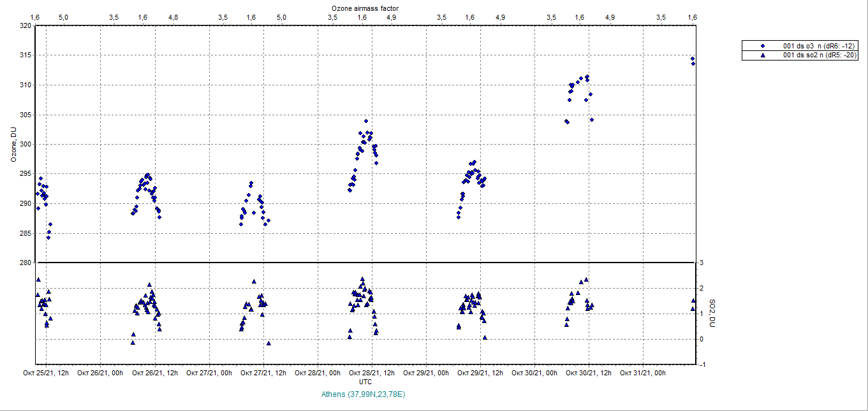868x411 pixels.
Task: Click the 'Окт 28/21, 12h' time axis label
Action: 372,373
